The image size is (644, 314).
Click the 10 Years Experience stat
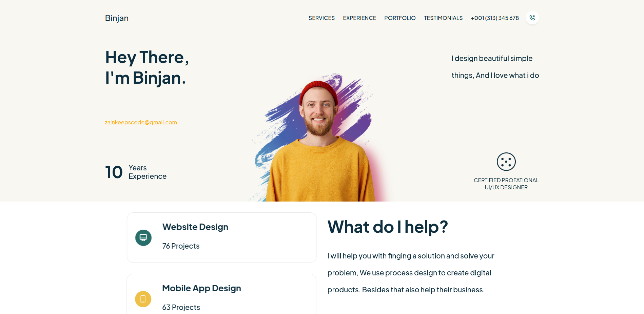(136, 172)
